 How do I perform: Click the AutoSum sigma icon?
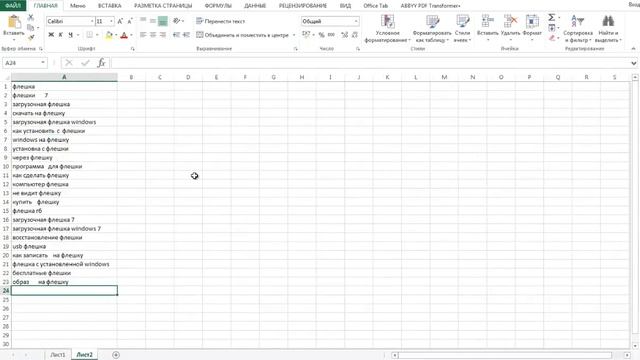(x=551, y=18)
